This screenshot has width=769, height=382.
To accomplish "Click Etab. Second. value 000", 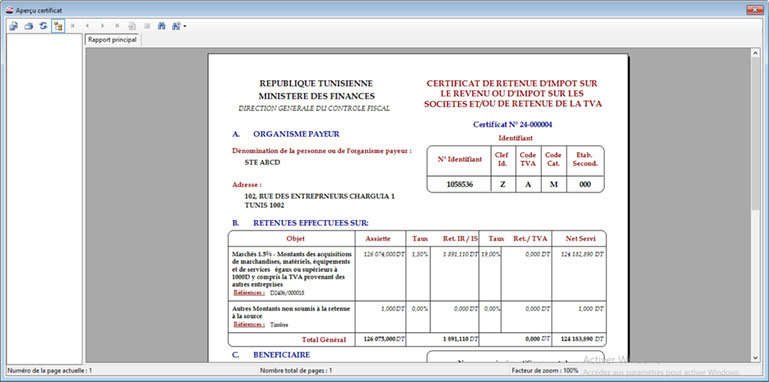I will [585, 185].
